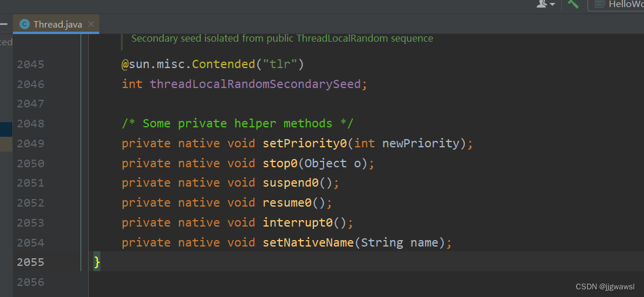644x297 pixels.
Task: Click the setPriority0 method name
Action: 305,143
